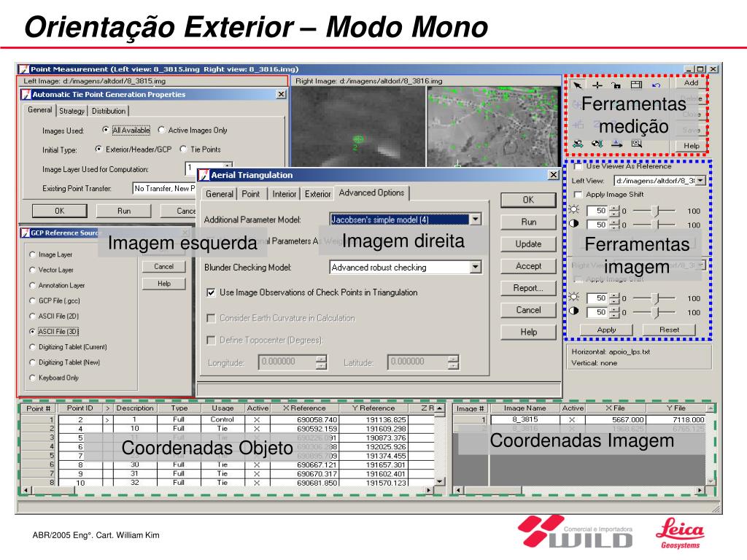747x560 pixels.
Task: Switch to the Point tab in Aerial Triangulation
Action: pyautogui.click(x=251, y=194)
